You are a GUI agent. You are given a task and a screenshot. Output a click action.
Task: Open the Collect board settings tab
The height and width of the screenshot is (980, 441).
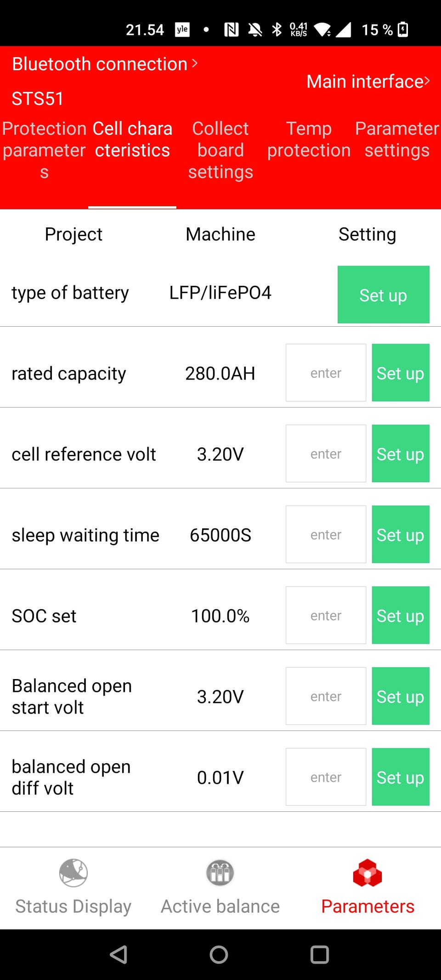tap(220, 150)
